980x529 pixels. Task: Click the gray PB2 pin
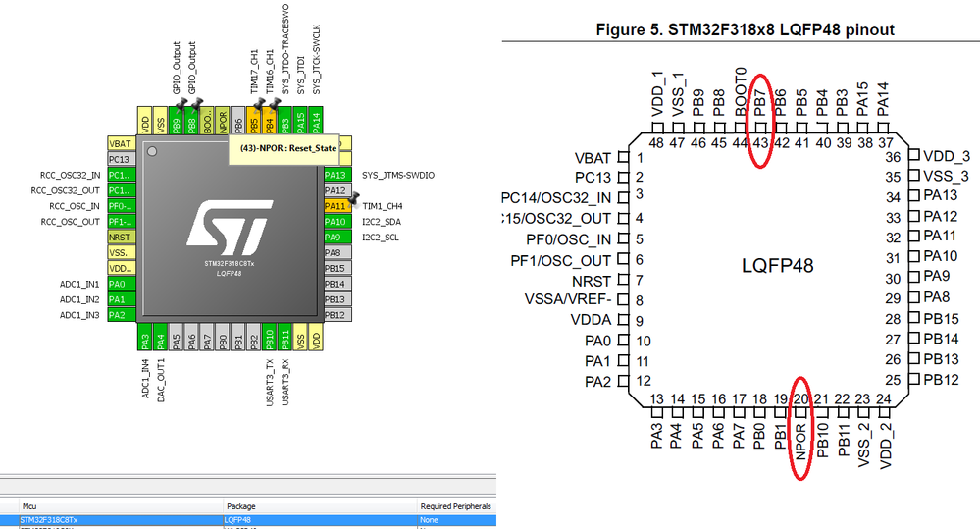point(254,337)
